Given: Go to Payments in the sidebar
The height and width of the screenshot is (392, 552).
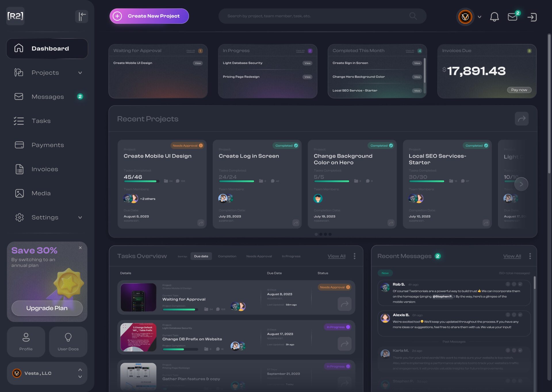Looking at the screenshot, I should coord(47,145).
